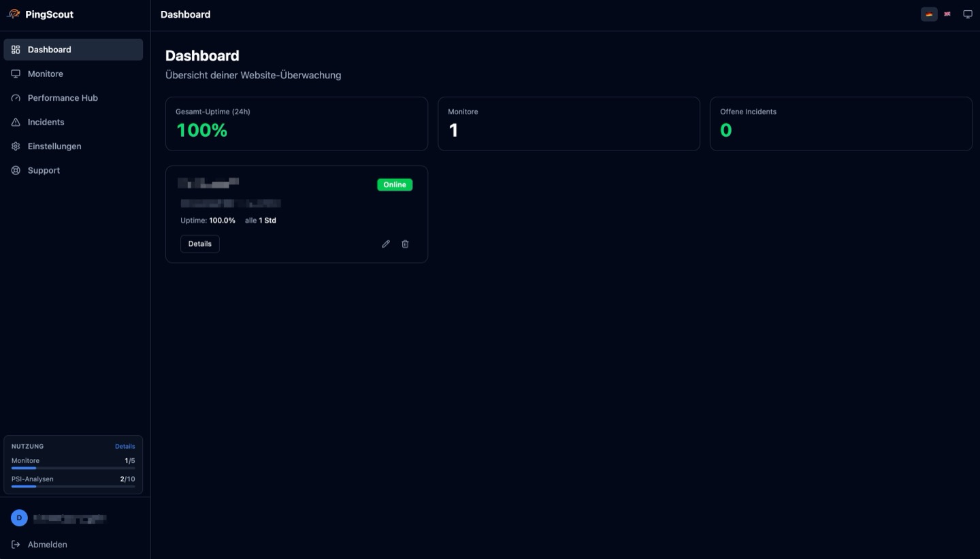Click the 2/10 PSI-Analysen usage count
The width and height of the screenshot is (980, 559).
click(x=128, y=479)
